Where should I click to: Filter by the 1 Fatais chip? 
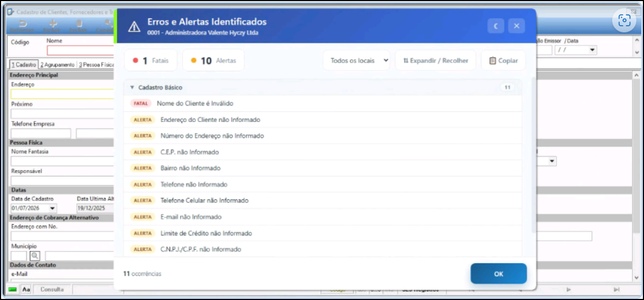point(151,60)
